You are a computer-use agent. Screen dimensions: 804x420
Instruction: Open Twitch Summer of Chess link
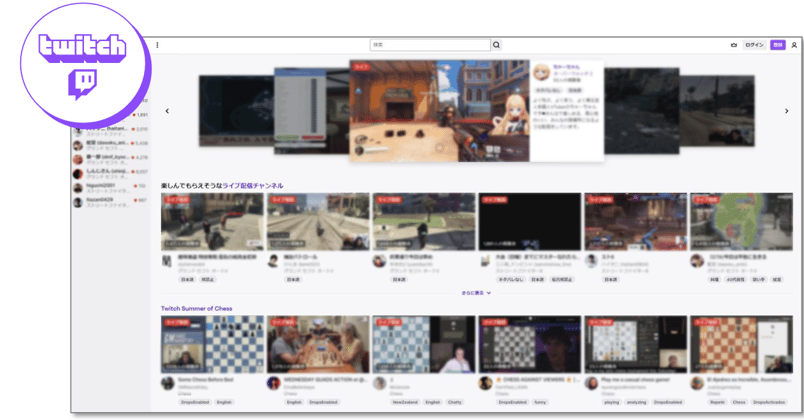196,309
